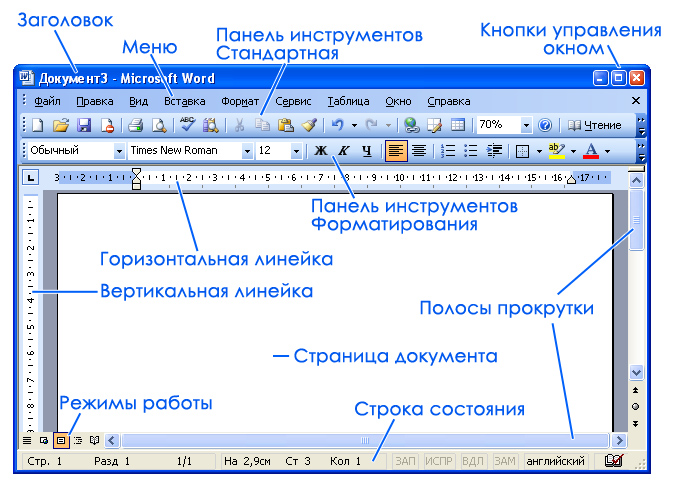Click the Research icon after the Spelling icon
The width and height of the screenshot is (677, 486).
tap(211, 126)
